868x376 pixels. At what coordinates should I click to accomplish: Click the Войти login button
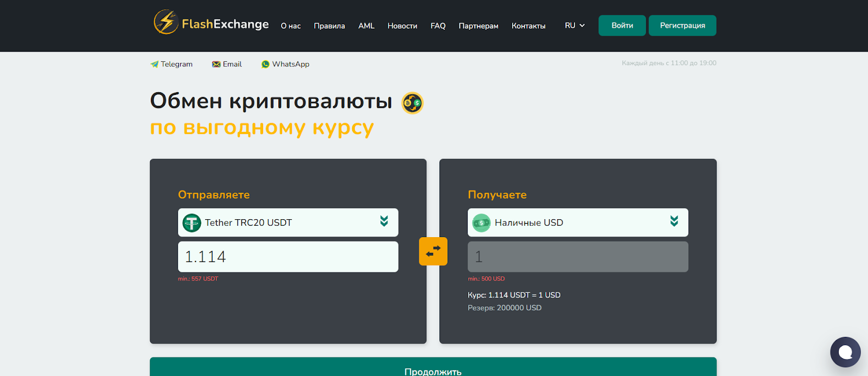pos(622,26)
